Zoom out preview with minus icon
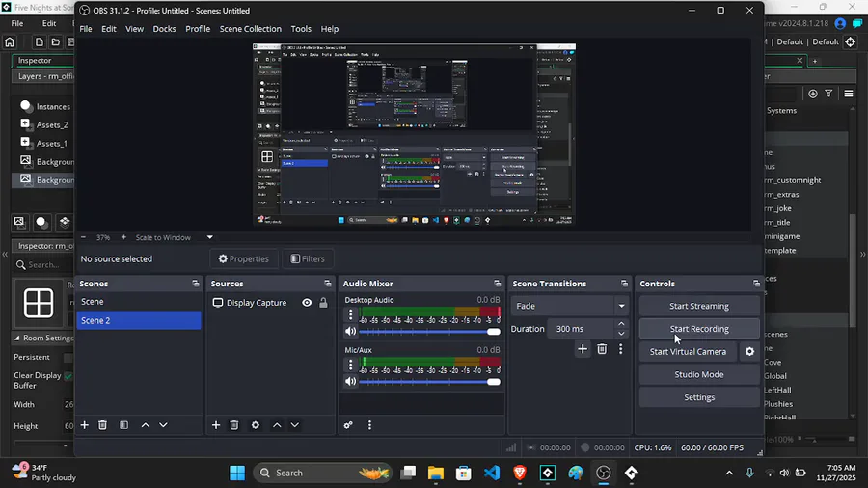This screenshot has height=488, width=868. [83, 237]
